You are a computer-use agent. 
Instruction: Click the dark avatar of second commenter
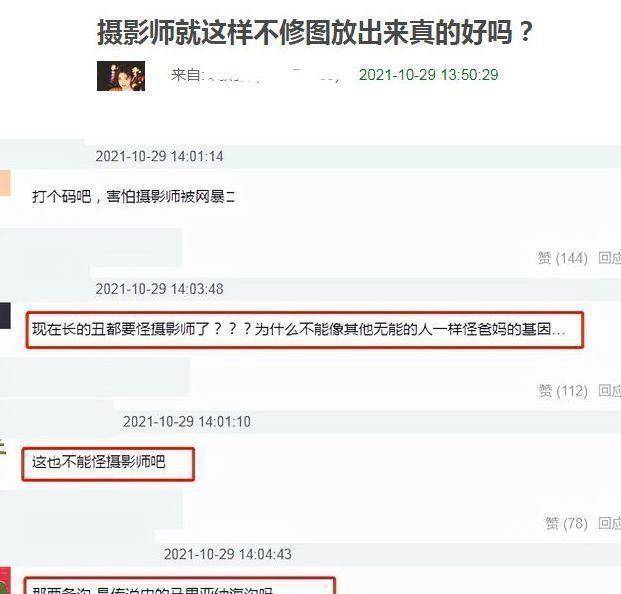[x=5, y=316]
